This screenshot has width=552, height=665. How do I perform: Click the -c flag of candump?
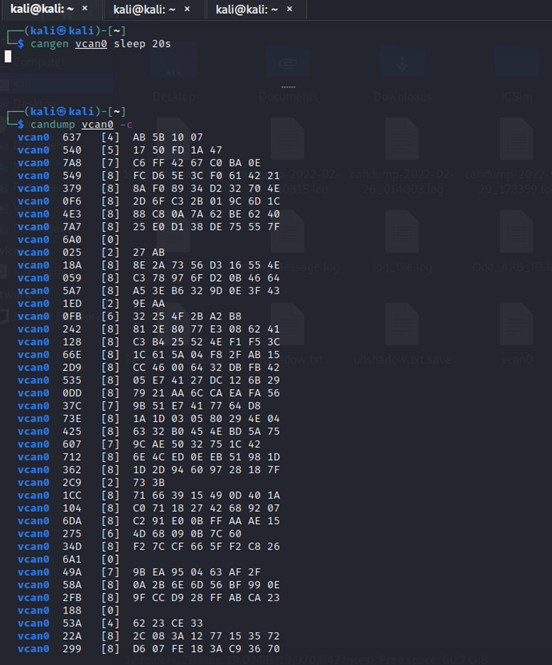(126, 124)
